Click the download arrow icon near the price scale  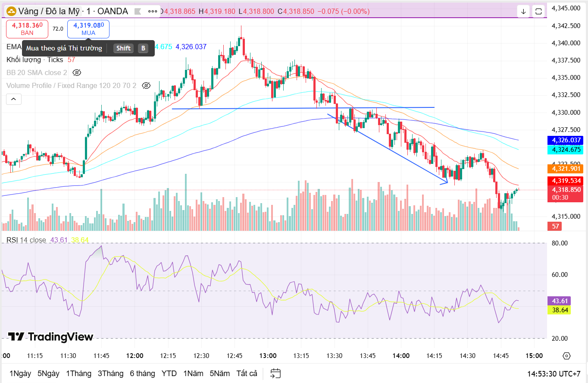[x=523, y=11]
